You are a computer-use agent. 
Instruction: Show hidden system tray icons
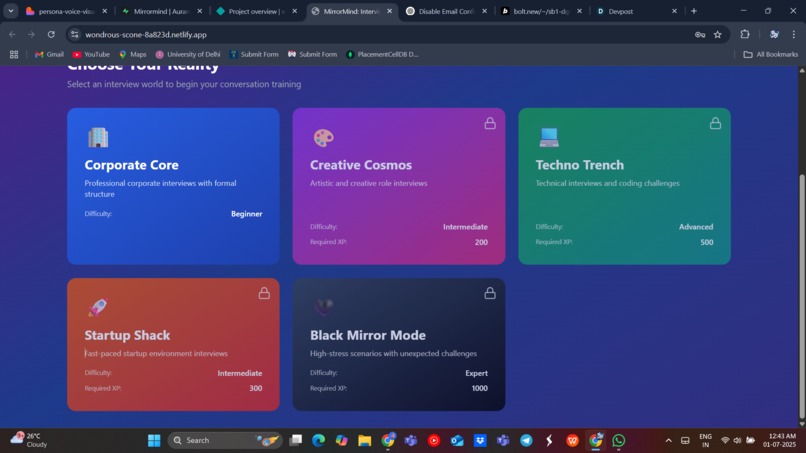click(x=668, y=441)
